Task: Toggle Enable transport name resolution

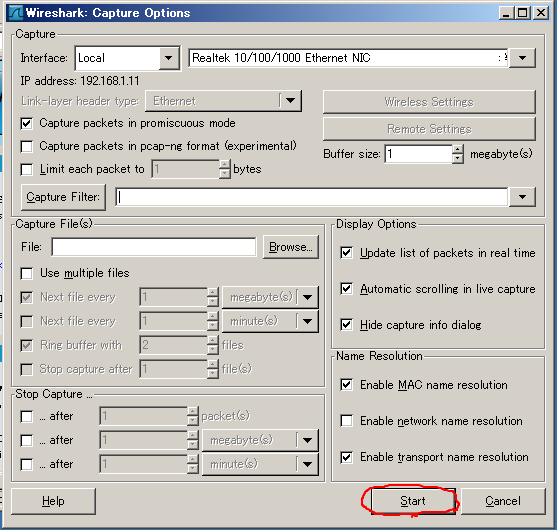Action: [346, 457]
